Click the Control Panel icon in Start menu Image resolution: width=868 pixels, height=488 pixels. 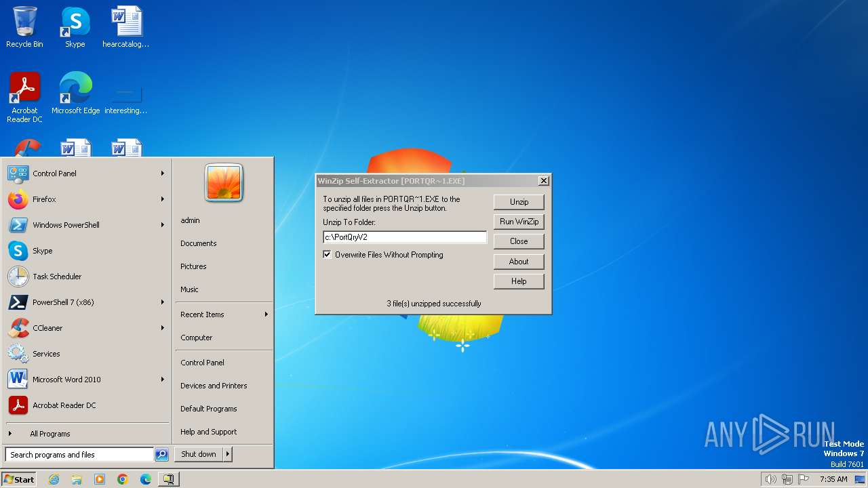click(18, 174)
